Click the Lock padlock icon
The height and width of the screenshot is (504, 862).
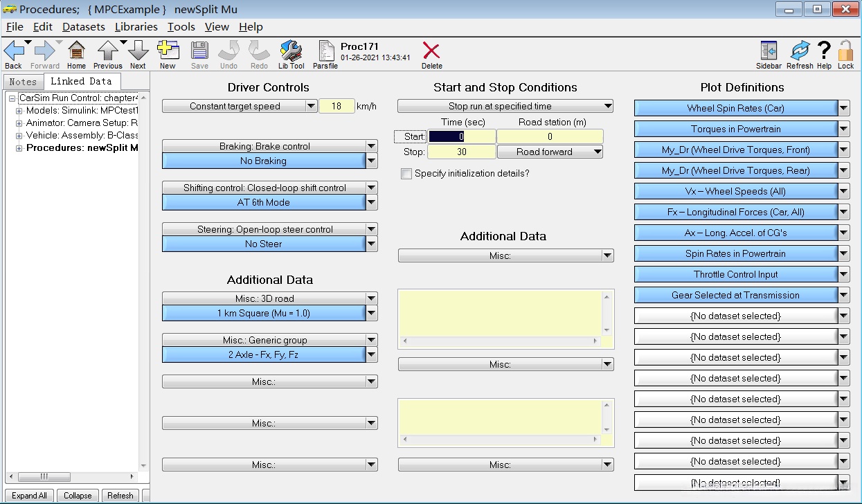click(845, 52)
